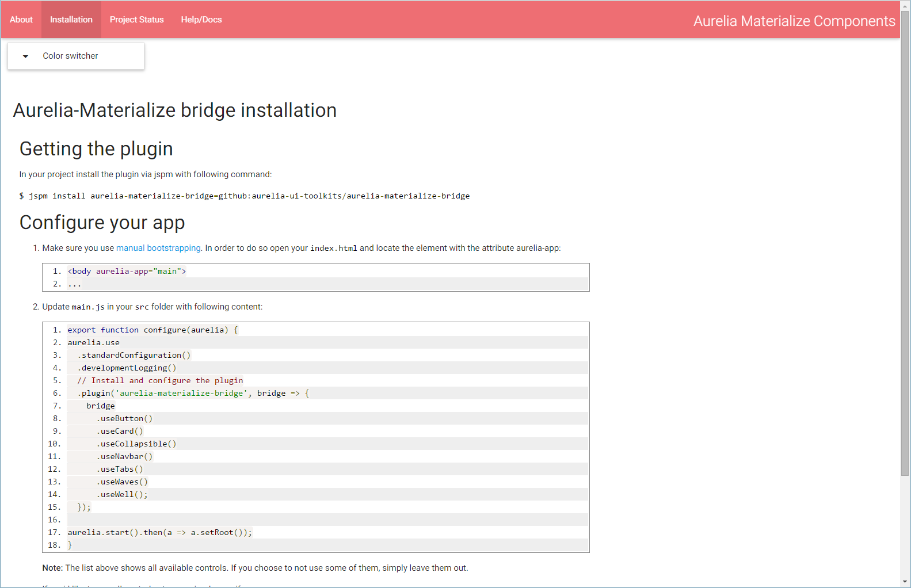Screen dimensions: 911x588
Task: Click the 'Aurelia-Materialize bridge installation' page title
Action: (x=175, y=110)
